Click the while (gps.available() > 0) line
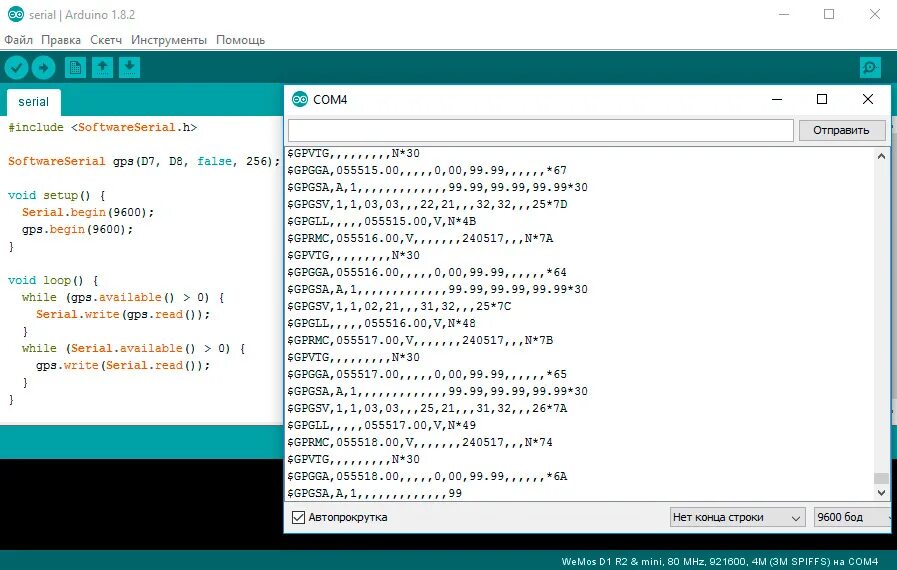Viewport: 897px width, 570px height. (123, 298)
